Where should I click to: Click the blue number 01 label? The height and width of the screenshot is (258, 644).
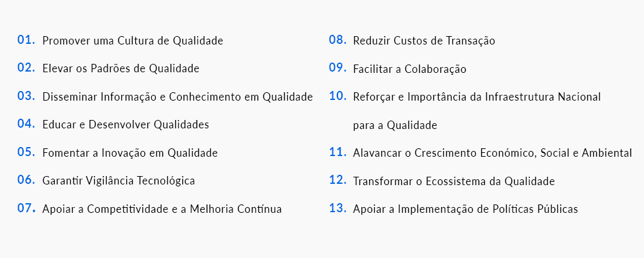(x=26, y=40)
